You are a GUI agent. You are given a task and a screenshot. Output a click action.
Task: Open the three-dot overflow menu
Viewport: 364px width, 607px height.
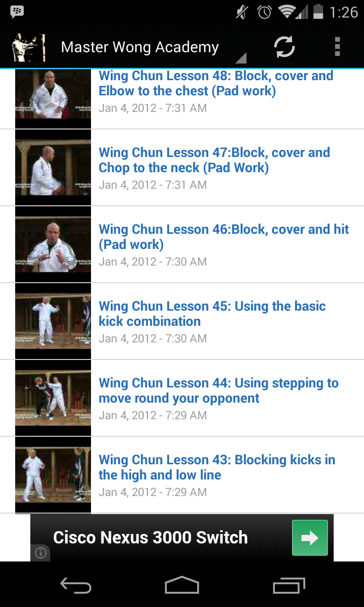coord(337,47)
